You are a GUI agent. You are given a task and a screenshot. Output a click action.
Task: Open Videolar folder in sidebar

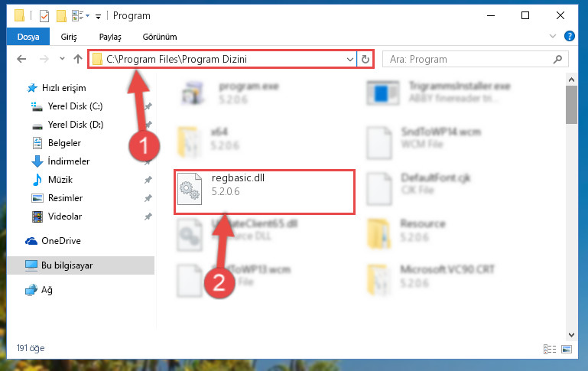65,216
